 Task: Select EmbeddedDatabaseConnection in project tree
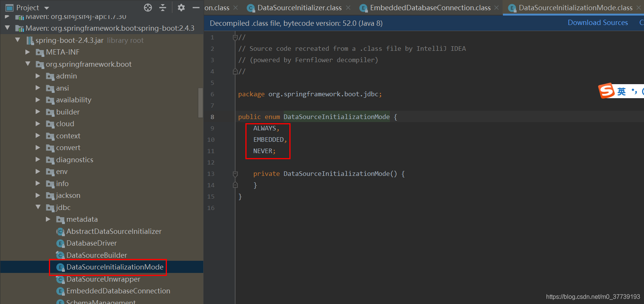pos(102,291)
